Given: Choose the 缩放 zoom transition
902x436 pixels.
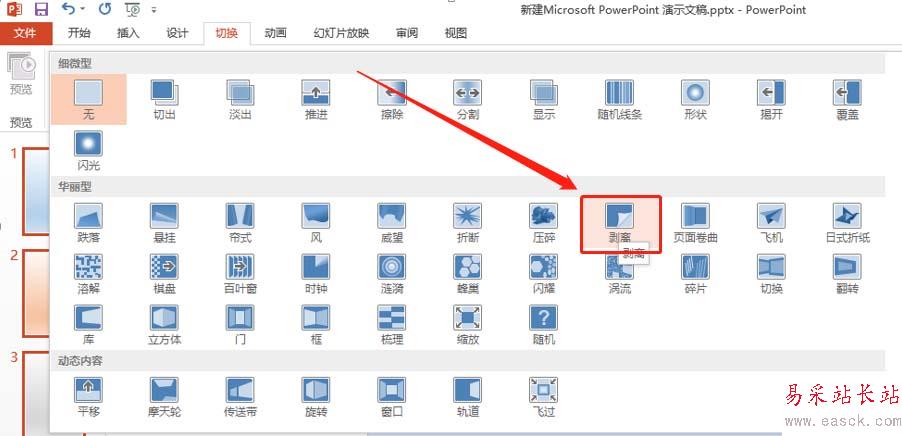Looking at the screenshot, I should pyautogui.click(x=468, y=324).
